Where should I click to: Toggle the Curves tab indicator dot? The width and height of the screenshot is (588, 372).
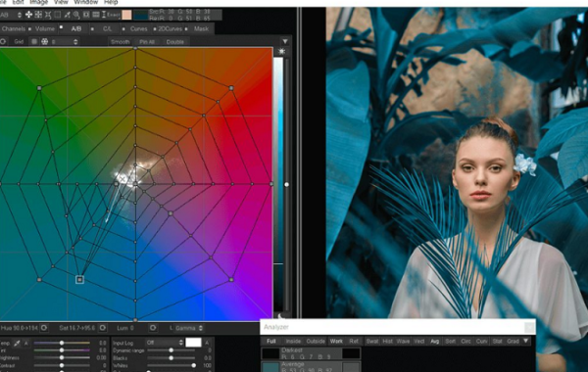(x=123, y=28)
